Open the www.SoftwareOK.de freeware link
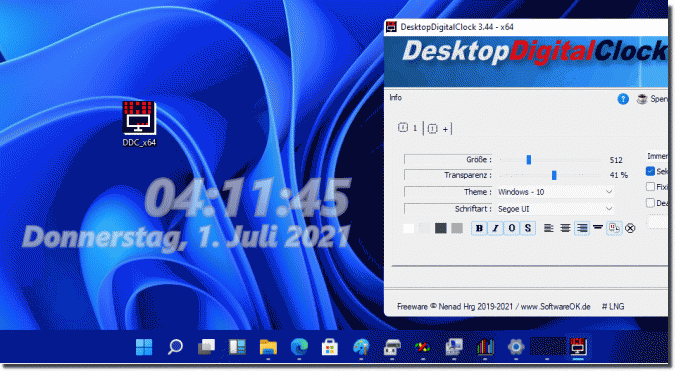 pyautogui.click(x=555, y=306)
